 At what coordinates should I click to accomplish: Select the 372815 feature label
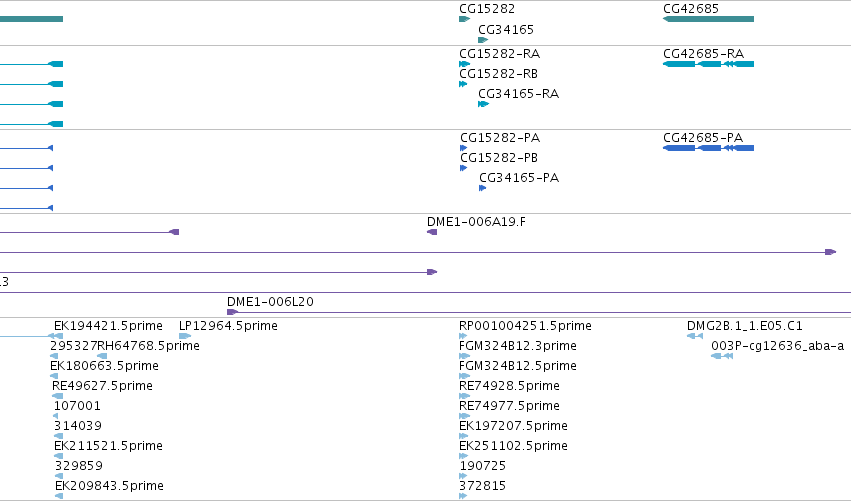[x=482, y=486]
